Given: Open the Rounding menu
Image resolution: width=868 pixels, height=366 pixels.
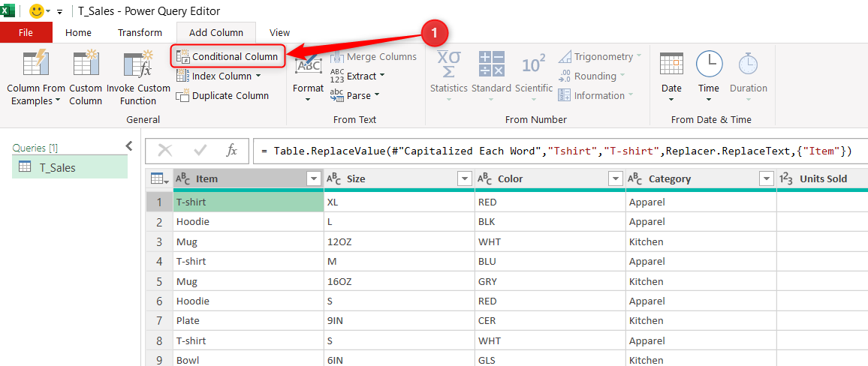Looking at the screenshot, I should [592, 76].
